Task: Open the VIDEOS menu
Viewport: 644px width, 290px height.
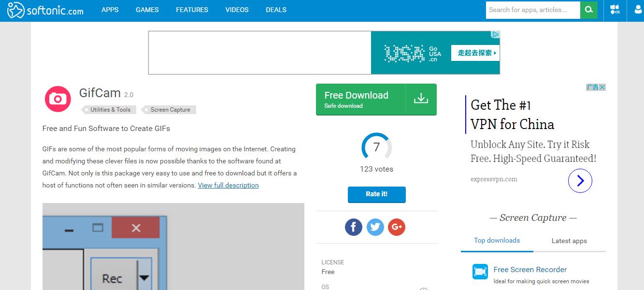Action: 237,10
